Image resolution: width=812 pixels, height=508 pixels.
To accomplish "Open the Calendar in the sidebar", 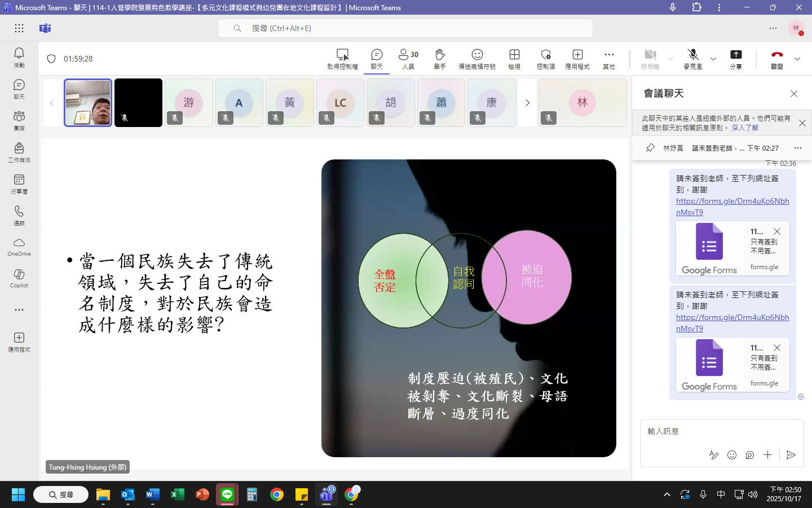I will point(19,183).
